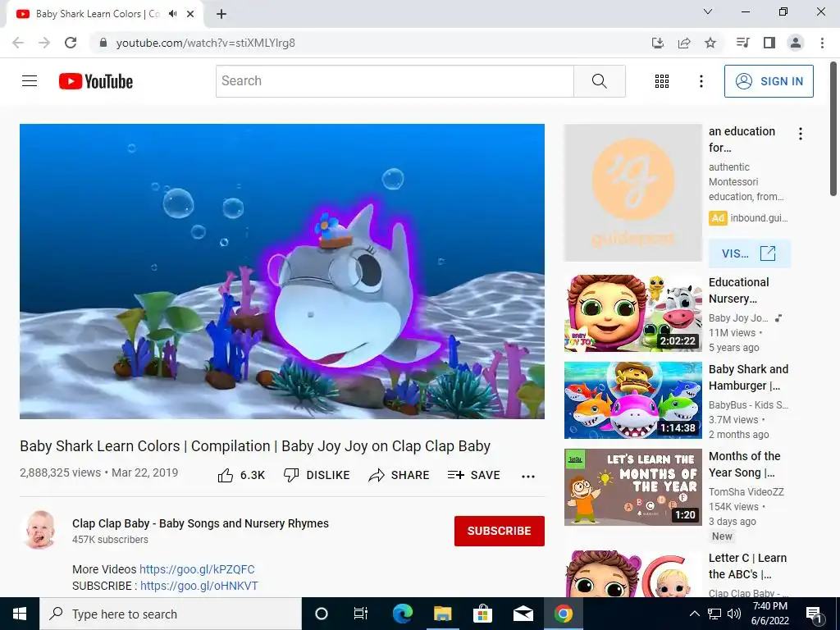Bookmark this page with star icon

710,43
